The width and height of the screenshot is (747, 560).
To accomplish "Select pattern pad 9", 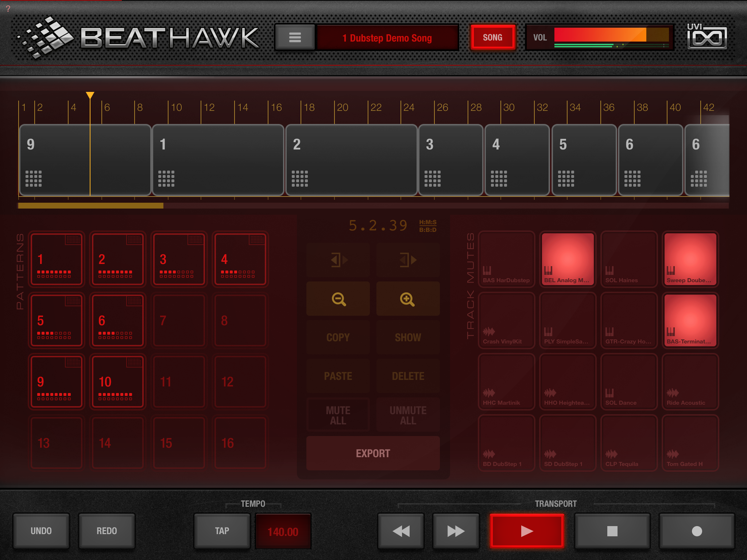I will pyautogui.click(x=56, y=381).
